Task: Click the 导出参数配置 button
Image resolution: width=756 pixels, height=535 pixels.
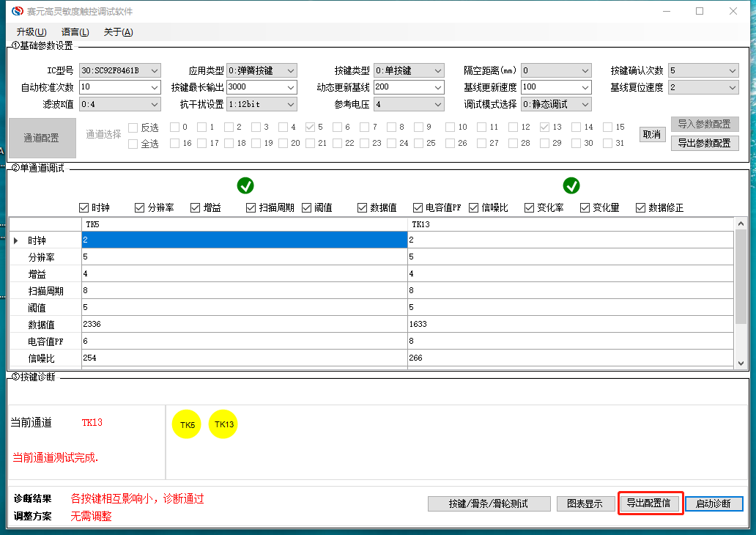Action: pos(705,144)
